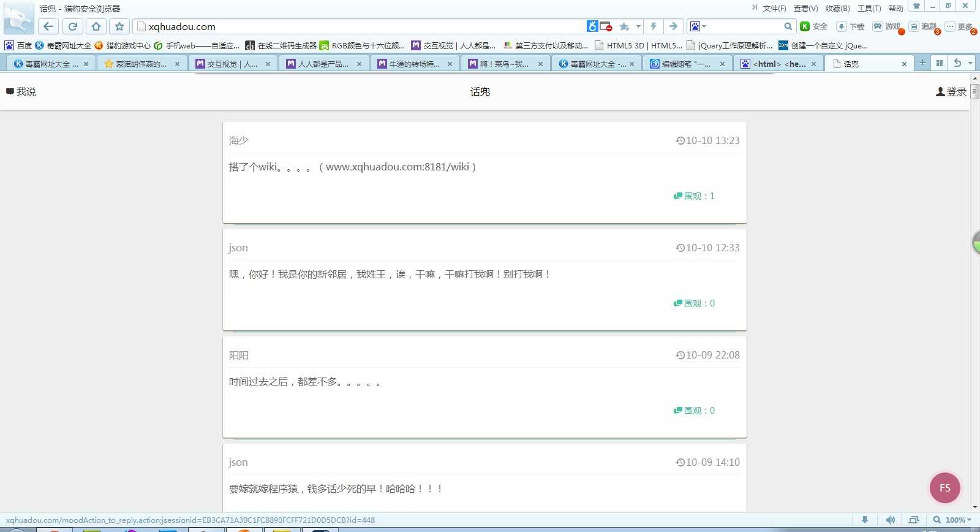Screen dimensions: 980x532
Task: Close the 交互视觉 tab
Action: pyautogui.click(x=268, y=64)
